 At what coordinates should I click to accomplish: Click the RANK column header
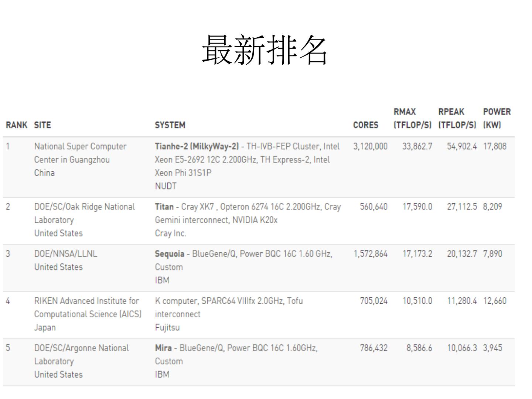point(17,125)
